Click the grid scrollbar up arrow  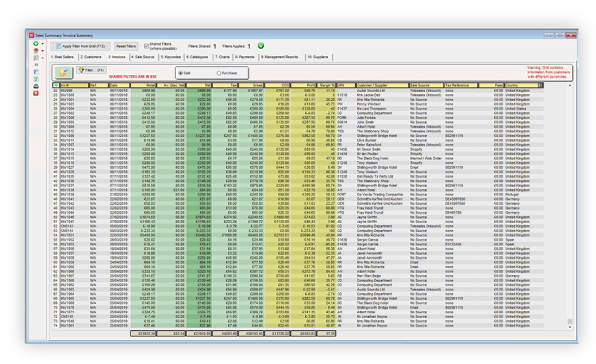coord(569,85)
